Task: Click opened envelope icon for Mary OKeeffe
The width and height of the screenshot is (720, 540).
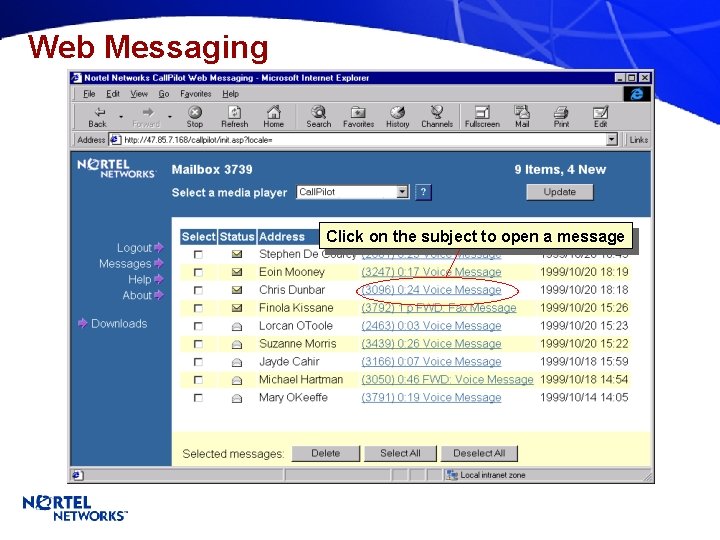Action: pyautogui.click(x=237, y=398)
